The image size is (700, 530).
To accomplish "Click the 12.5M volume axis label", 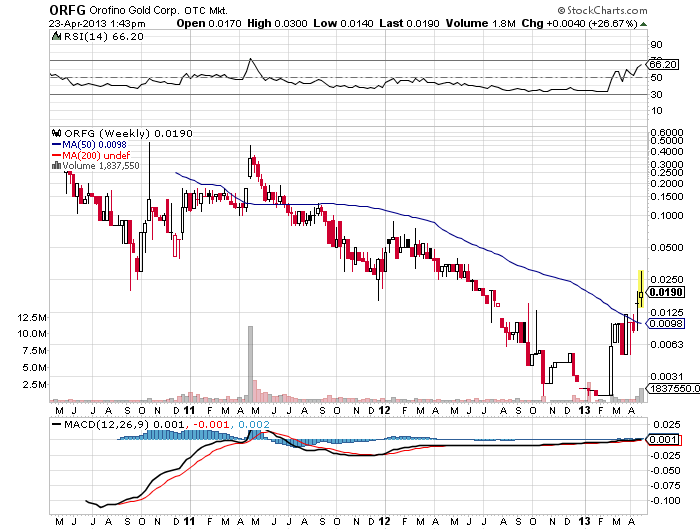I will (32, 317).
